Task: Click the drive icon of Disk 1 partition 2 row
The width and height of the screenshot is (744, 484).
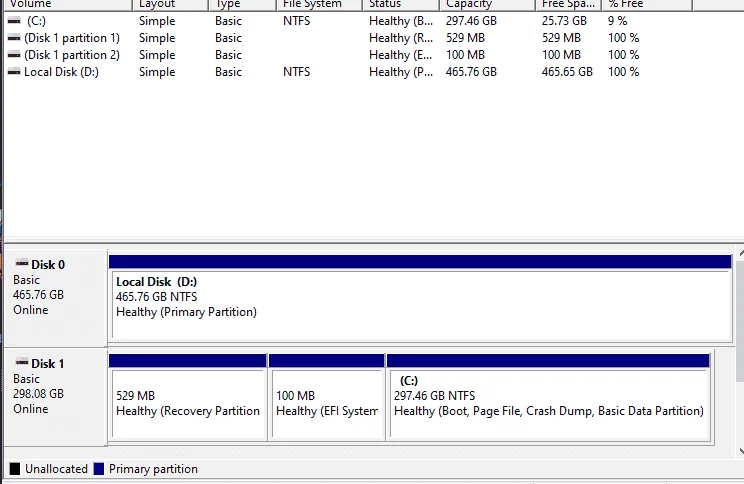Action: (x=14, y=55)
